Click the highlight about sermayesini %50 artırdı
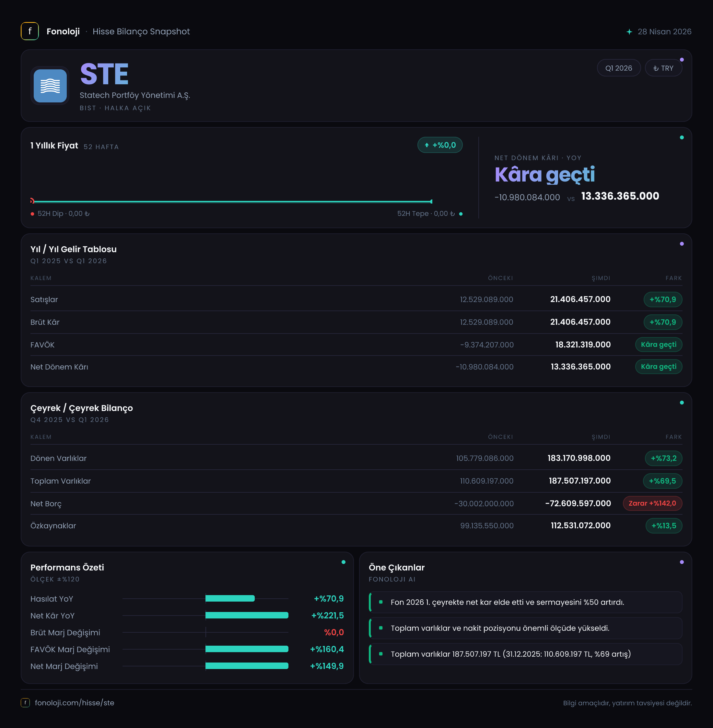Viewport: 713px width, 728px height. pyautogui.click(x=526, y=602)
